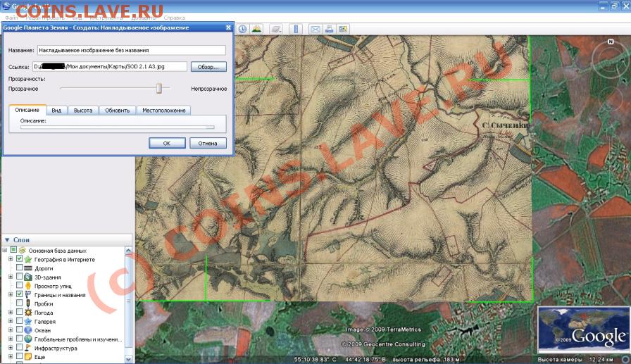631x364 pixels.
Task: Click the Ссылка file path field
Action: (x=110, y=66)
